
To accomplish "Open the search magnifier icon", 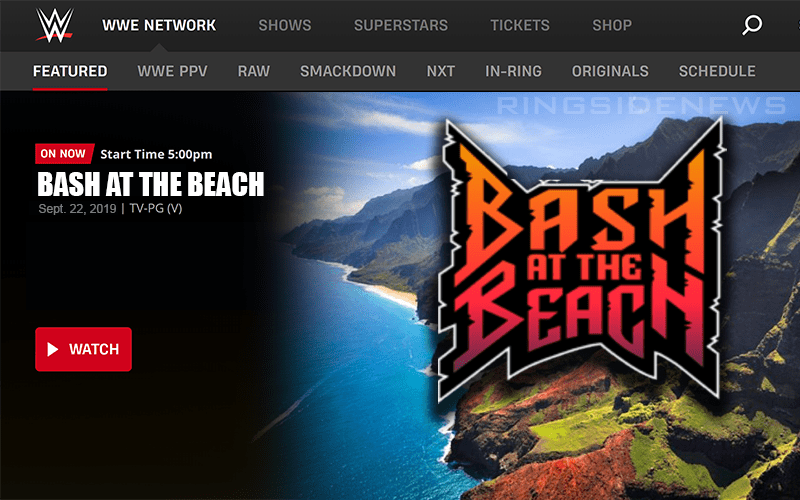I will (752, 25).
